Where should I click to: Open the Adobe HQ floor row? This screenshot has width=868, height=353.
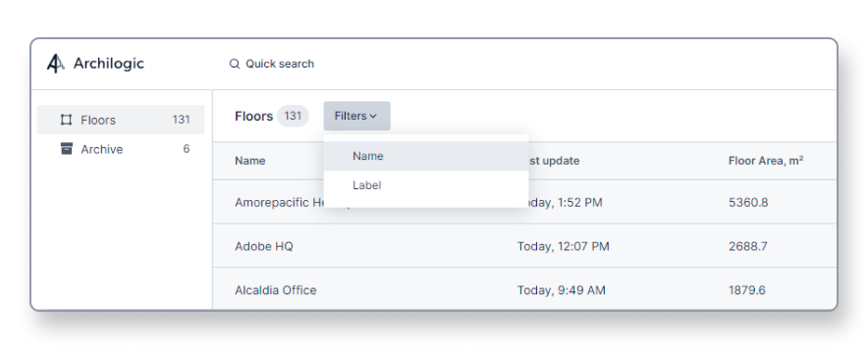524,246
